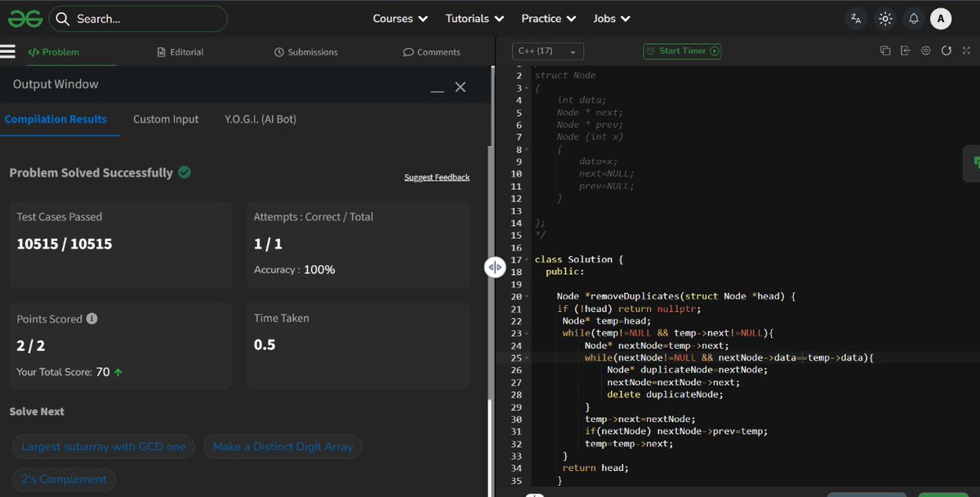Switch to the Editorial tab
Viewport: 980px width, 497px height.
click(x=180, y=51)
